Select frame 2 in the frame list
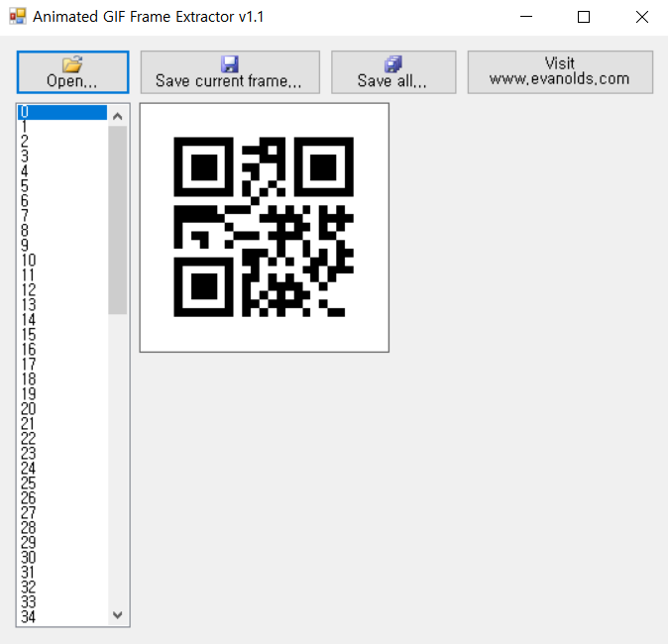 (x=62, y=142)
